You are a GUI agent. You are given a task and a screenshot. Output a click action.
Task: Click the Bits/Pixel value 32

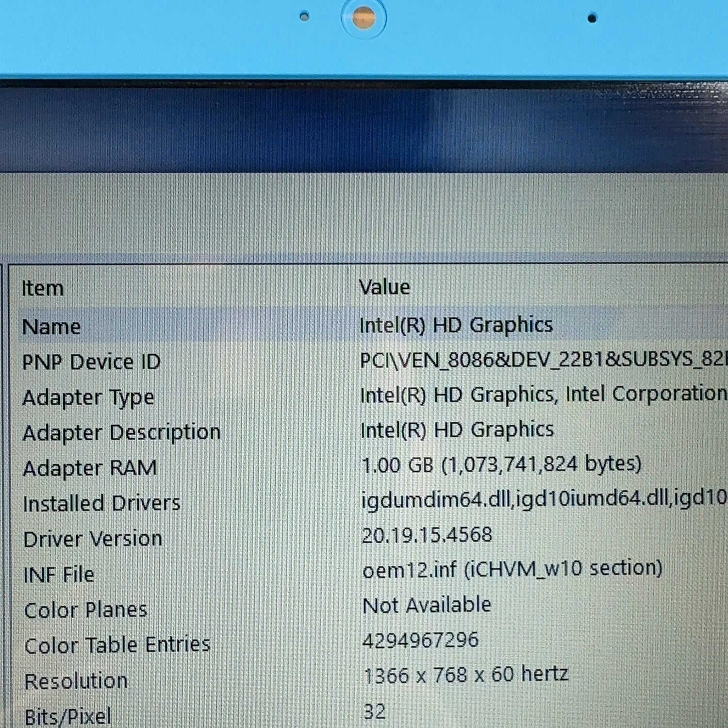coord(375,711)
